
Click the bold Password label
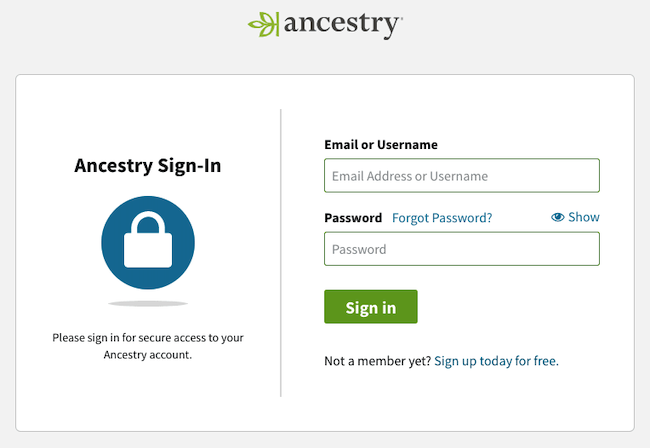coord(353,218)
